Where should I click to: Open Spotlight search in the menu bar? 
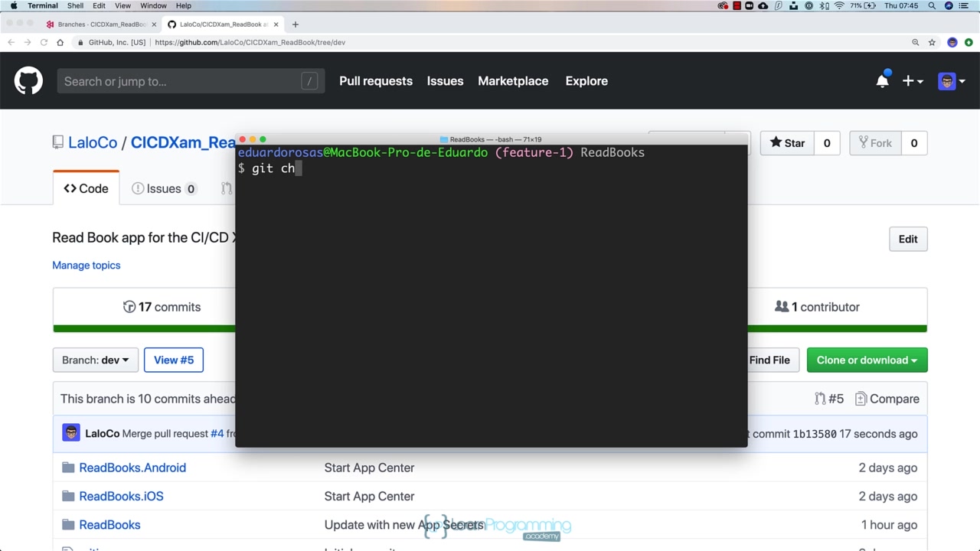tap(932, 5)
